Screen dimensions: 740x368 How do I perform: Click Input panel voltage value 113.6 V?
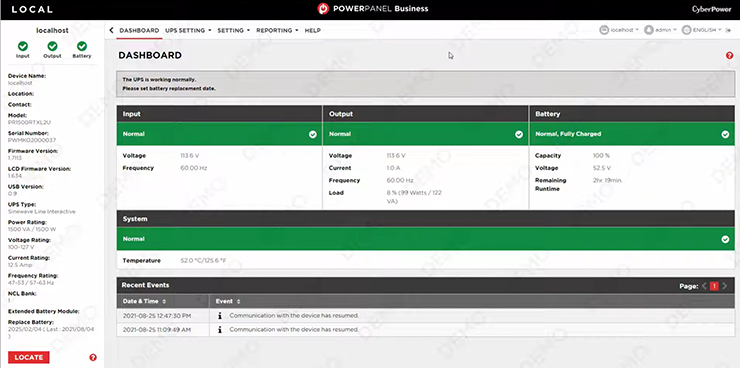(190, 156)
